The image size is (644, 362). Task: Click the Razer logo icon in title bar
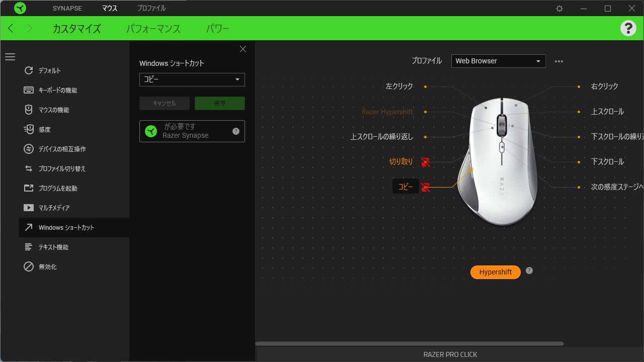click(x=20, y=8)
